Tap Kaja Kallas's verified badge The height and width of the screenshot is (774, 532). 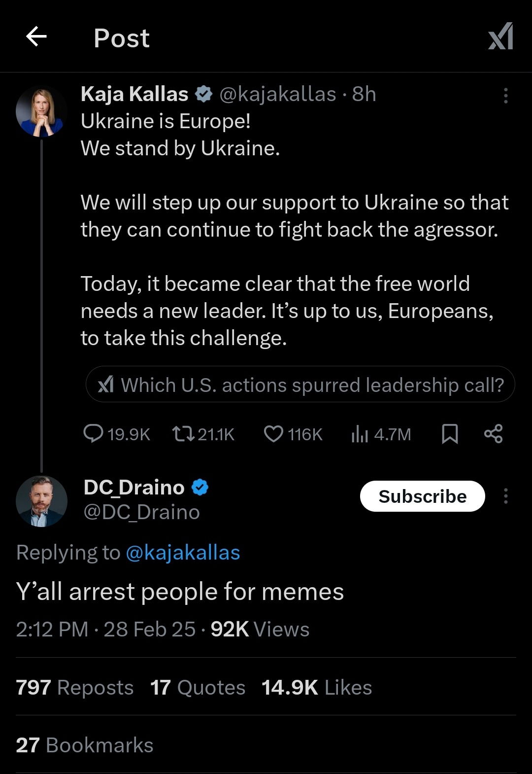click(x=203, y=94)
